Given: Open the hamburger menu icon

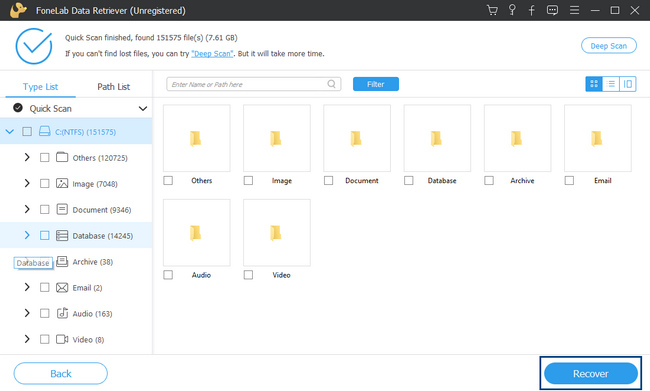Looking at the screenshot, I should tap(574, 10).
